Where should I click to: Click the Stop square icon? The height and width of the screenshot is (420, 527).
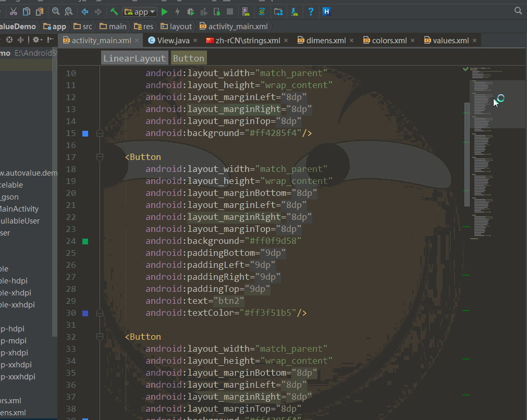pos(230,12)
